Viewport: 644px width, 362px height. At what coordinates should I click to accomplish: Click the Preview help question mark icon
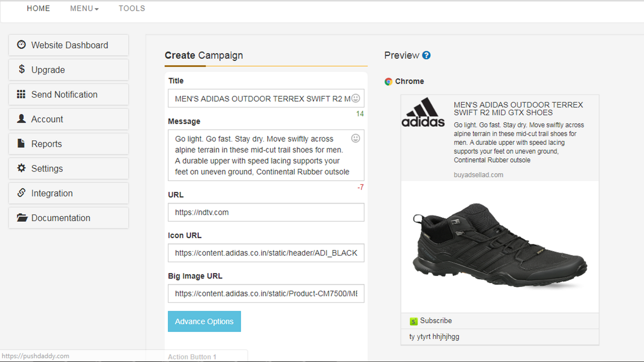click(426, 55)
